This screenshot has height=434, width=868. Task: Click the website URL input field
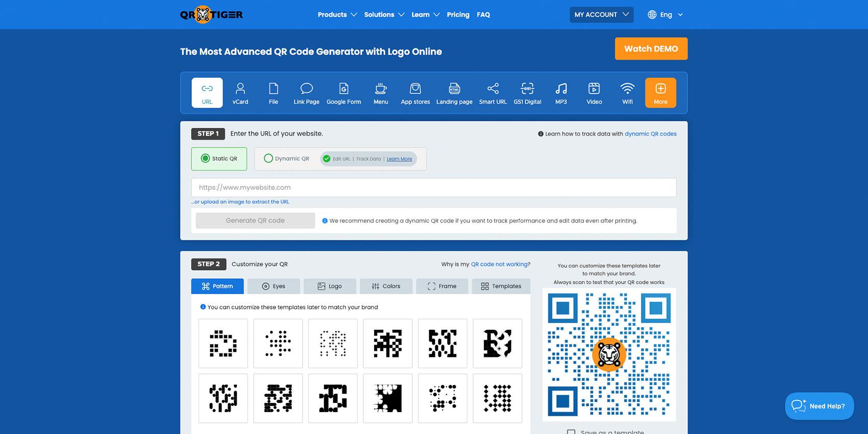click(434, 187)
